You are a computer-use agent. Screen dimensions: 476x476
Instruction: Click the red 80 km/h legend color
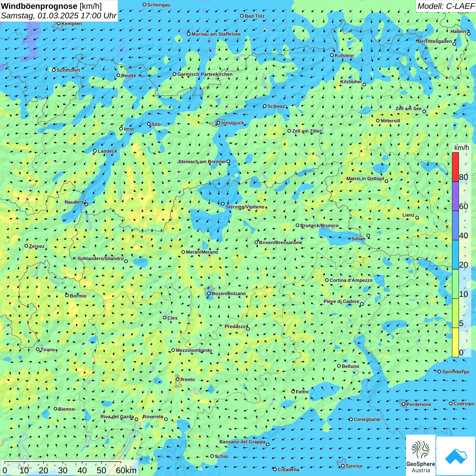(x=455, y=167)
